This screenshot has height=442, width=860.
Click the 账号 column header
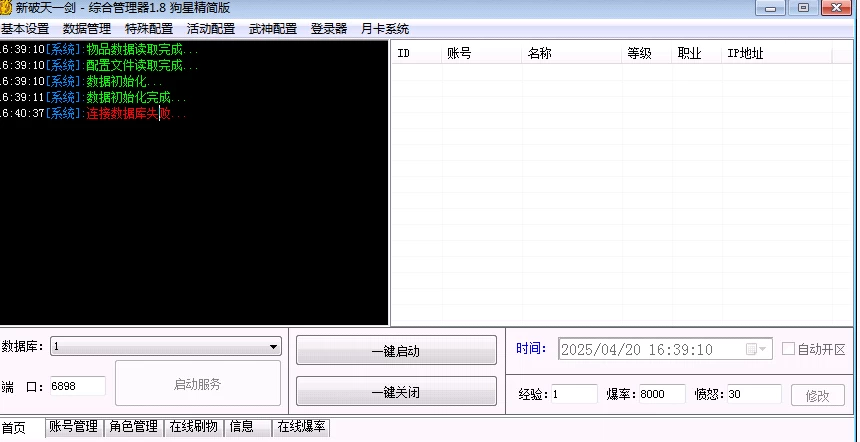pos(482,54)
